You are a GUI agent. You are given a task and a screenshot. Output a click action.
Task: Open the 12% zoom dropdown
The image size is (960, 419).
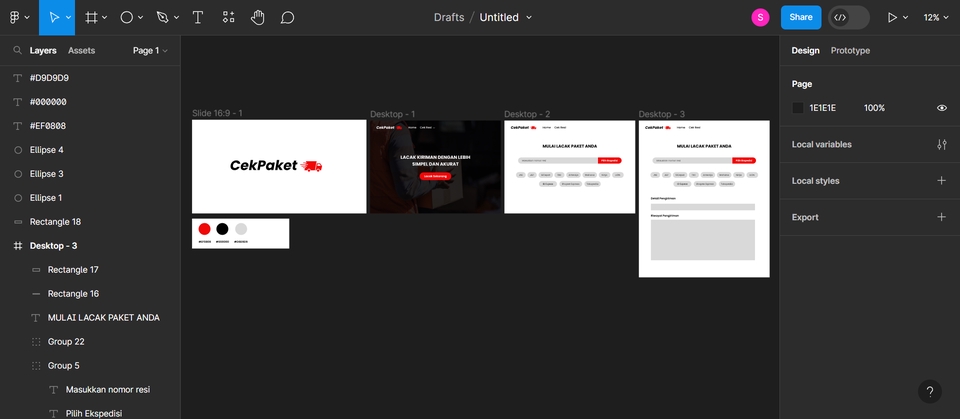[x=936, y=17]
